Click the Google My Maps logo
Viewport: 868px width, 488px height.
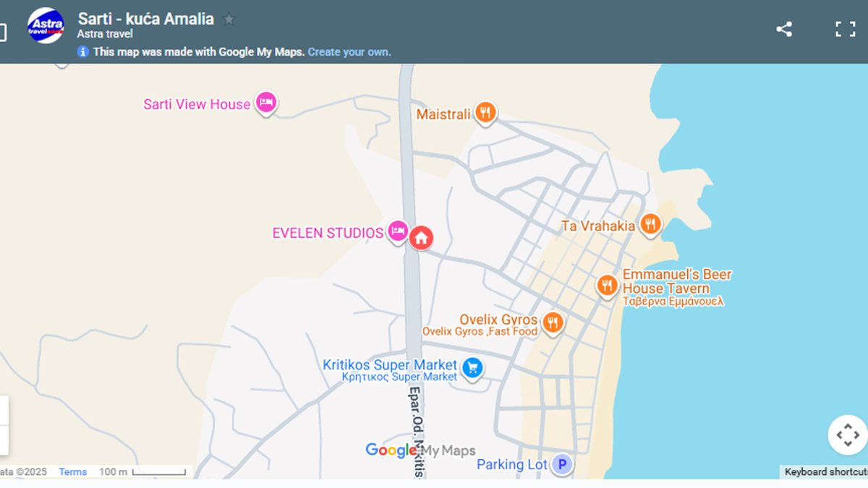pos(420,450)
